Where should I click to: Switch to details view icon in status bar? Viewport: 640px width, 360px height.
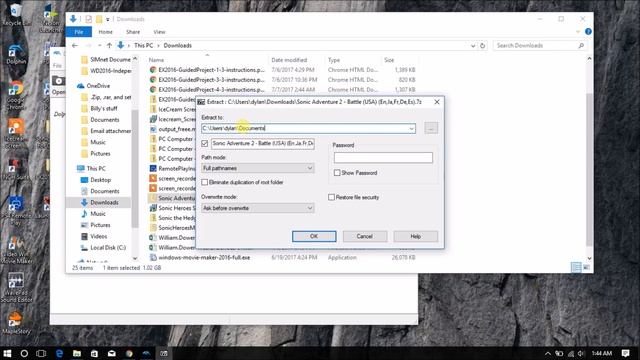[576, 268]
